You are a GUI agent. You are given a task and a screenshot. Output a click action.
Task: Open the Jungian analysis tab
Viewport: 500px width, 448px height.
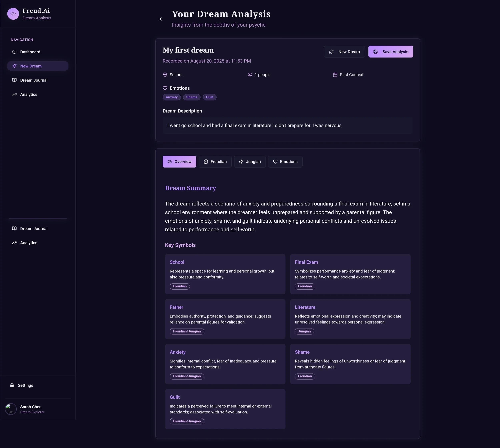(250, 161)
